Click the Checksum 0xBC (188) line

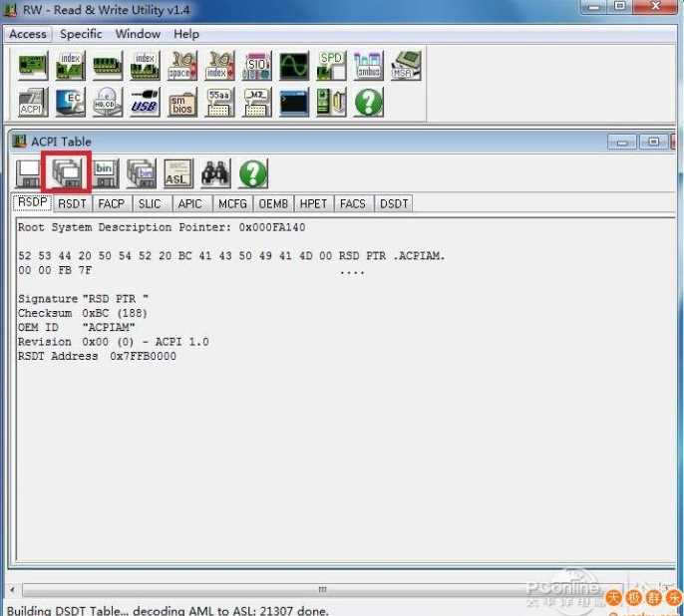tap(83, 313)
